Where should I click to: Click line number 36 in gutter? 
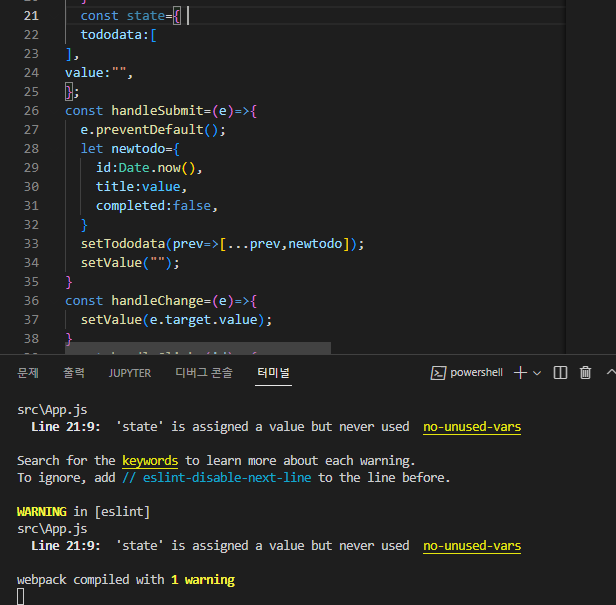tap(31, 301)
